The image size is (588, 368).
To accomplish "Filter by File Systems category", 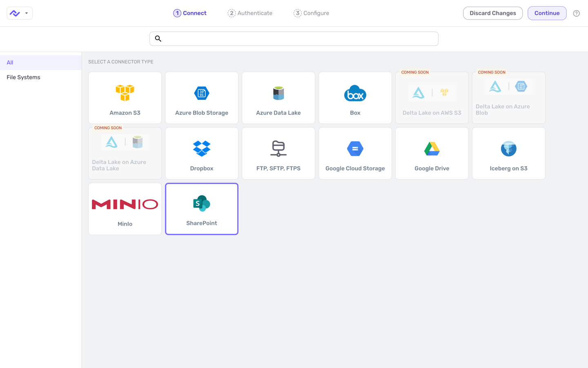I will tap(40, 77).
